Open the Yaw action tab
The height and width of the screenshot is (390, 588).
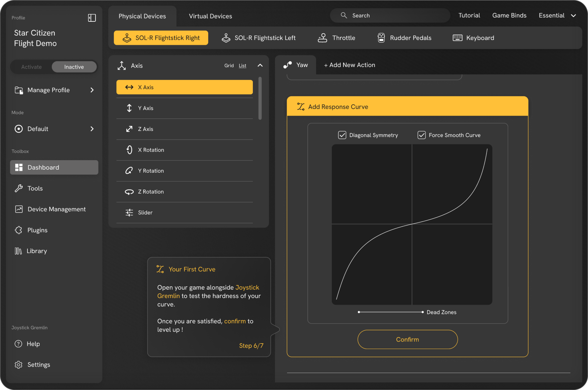tap(296, 65)
